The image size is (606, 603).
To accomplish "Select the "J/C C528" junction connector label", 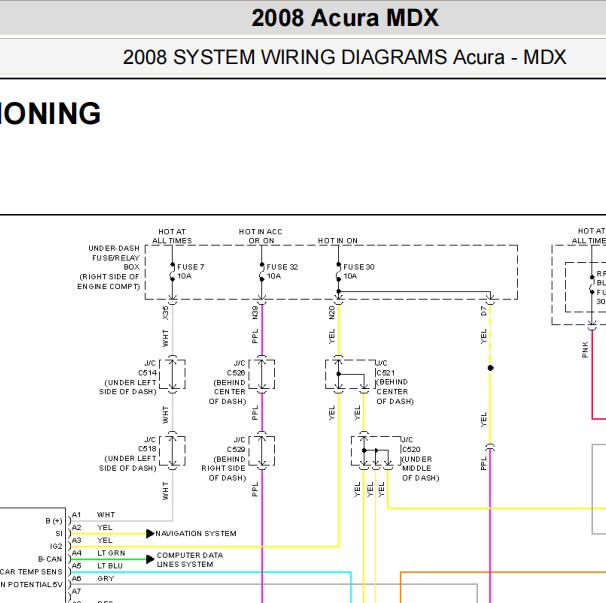I will [x=236, y=368].
